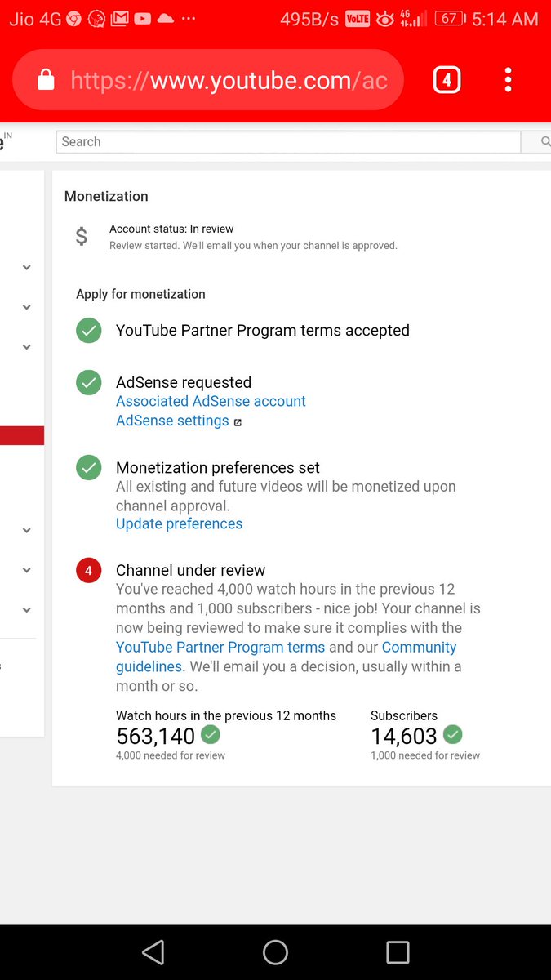Image resolution: width=551 pixels, height=980 pixels.
Task: Tap the 5:14 AM clock in status bar
Action: pos(505,19)
